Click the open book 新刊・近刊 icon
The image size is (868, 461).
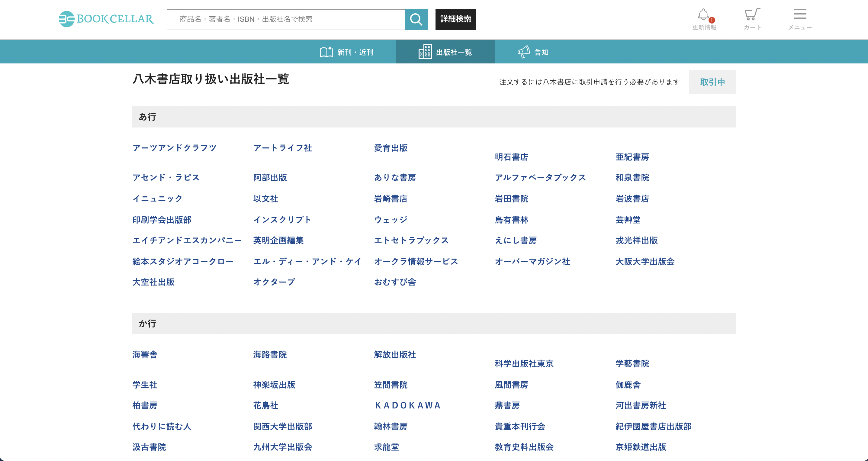pos(326,52)
